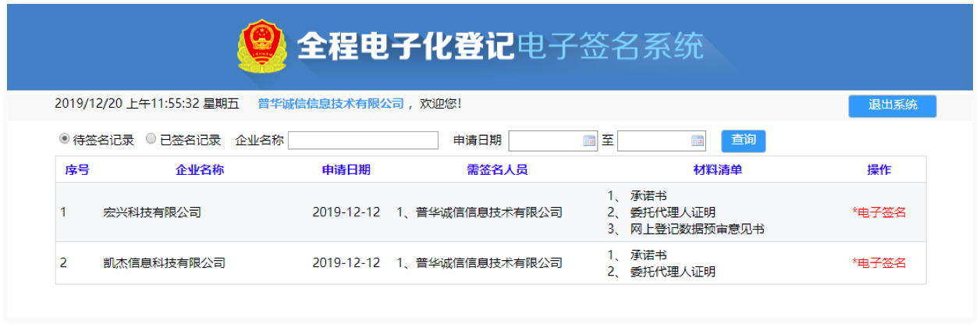
Task: Click the 企业名称 column header
Action: tap(200, 169)
